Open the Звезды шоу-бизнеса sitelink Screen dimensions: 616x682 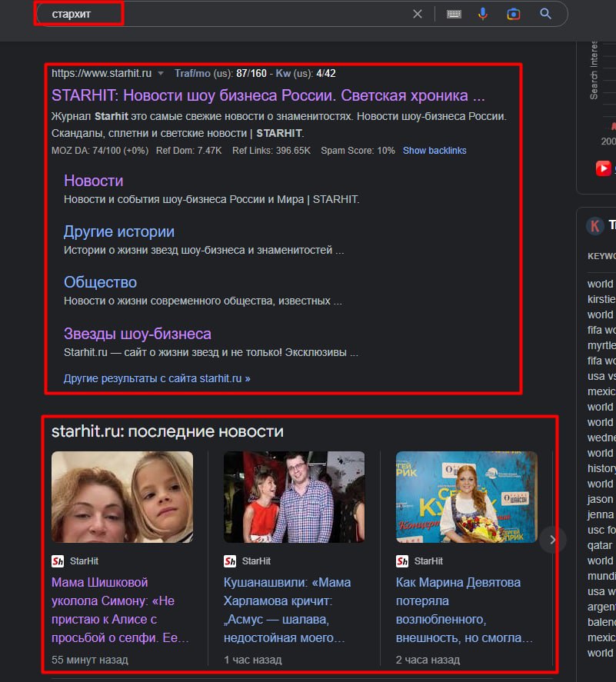point(138,334)
